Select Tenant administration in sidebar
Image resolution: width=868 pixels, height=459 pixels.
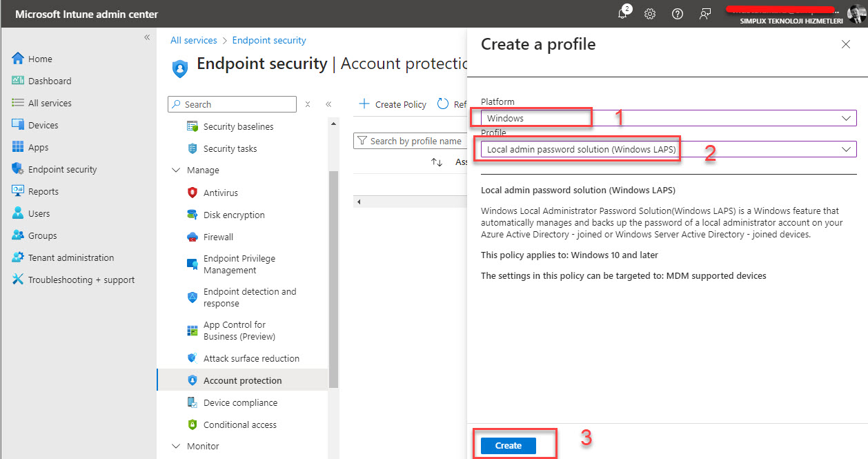(x=70, y=257)
